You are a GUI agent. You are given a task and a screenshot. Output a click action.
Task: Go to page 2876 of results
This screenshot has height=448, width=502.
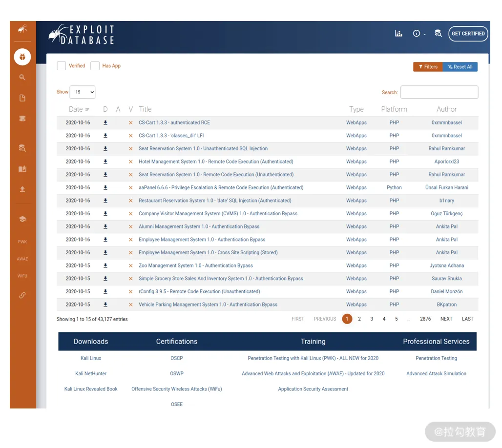click(425, 319)
